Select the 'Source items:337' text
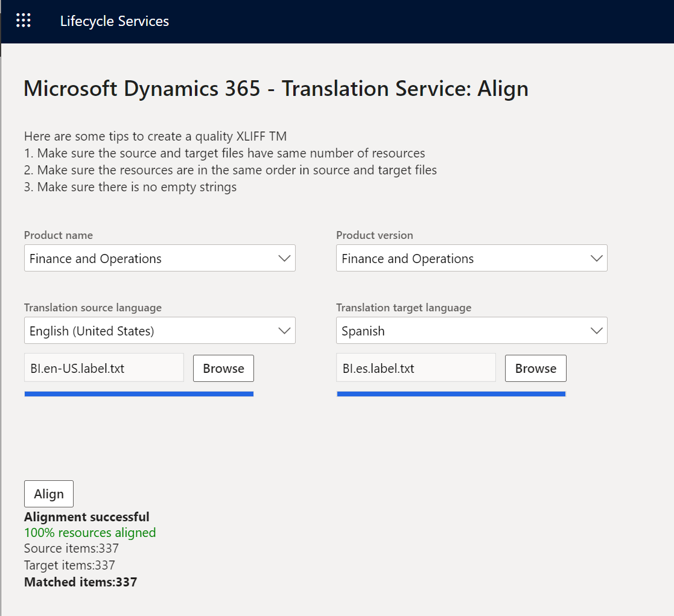 pyautogui.click(x=71, y=548)
